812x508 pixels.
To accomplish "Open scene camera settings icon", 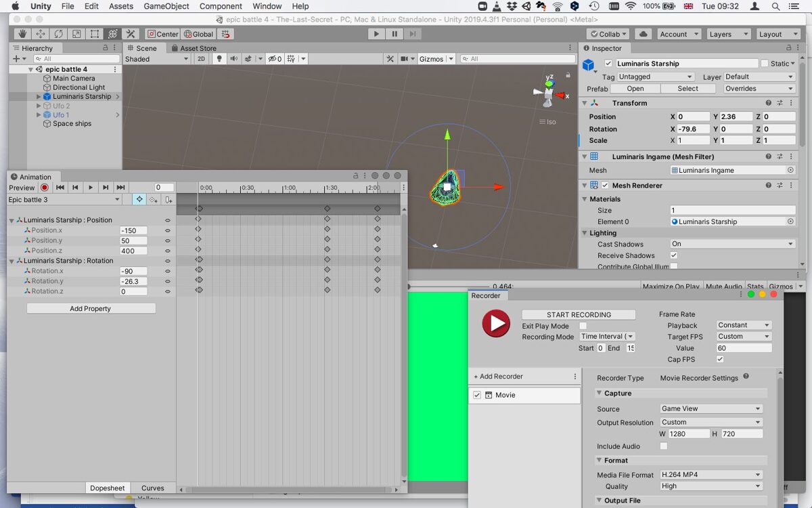I will [x=407, y=59].
